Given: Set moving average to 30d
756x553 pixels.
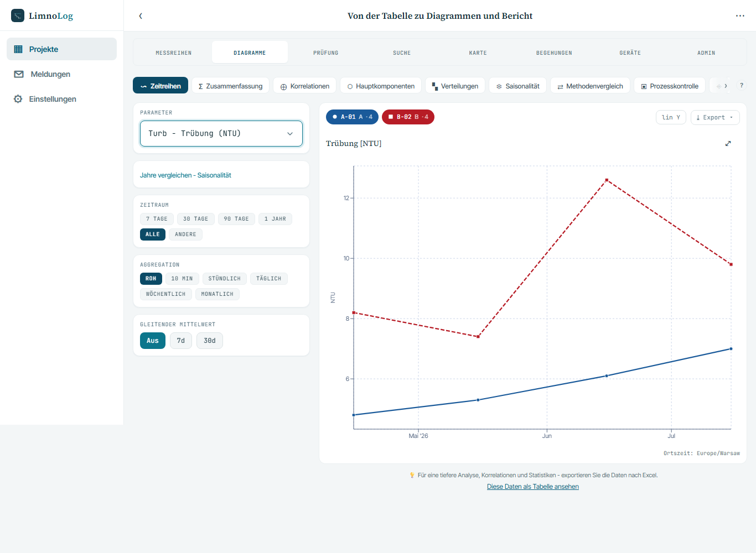Looking at the screenshot, I should click(210, 341).
